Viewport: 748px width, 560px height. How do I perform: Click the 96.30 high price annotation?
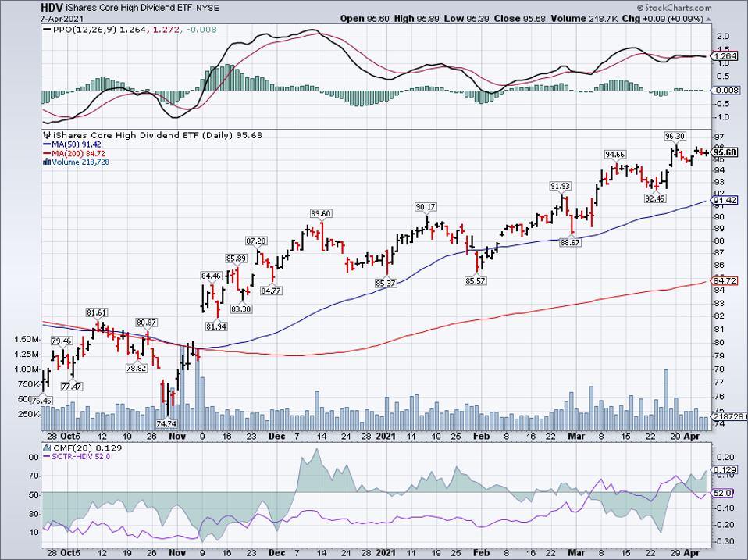click(x=675, y=137)
